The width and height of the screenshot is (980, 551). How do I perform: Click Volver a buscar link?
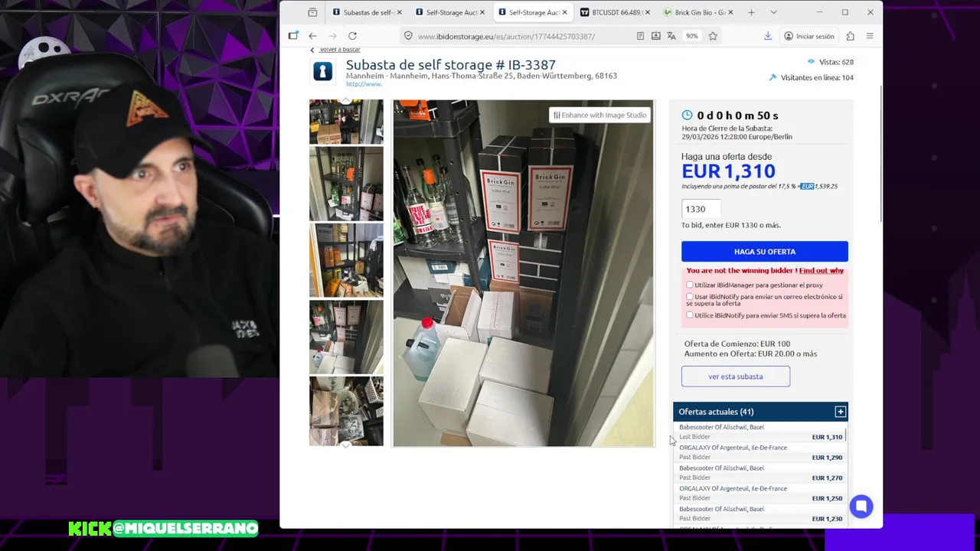339,50
